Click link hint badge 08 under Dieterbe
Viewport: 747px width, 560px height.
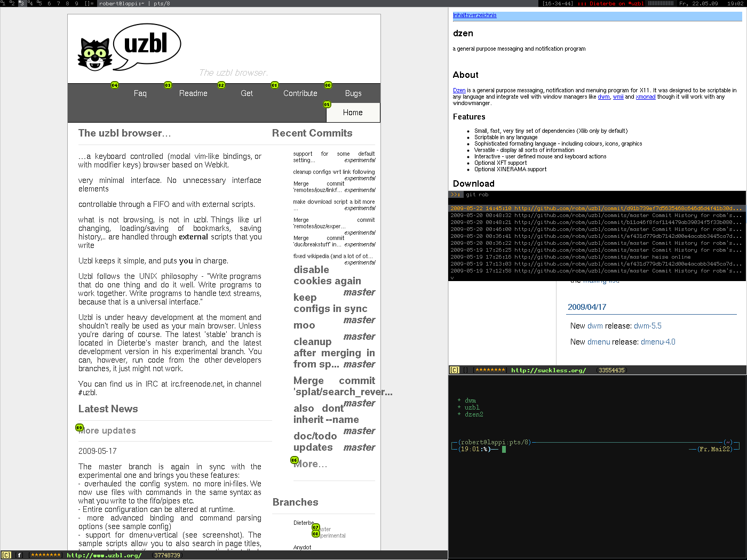316,534
